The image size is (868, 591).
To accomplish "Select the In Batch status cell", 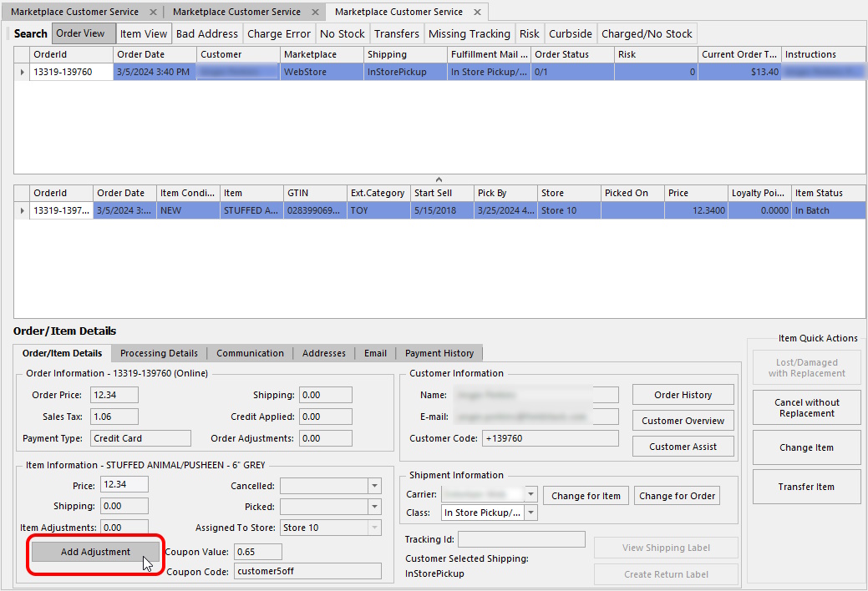I will [828, 211].
